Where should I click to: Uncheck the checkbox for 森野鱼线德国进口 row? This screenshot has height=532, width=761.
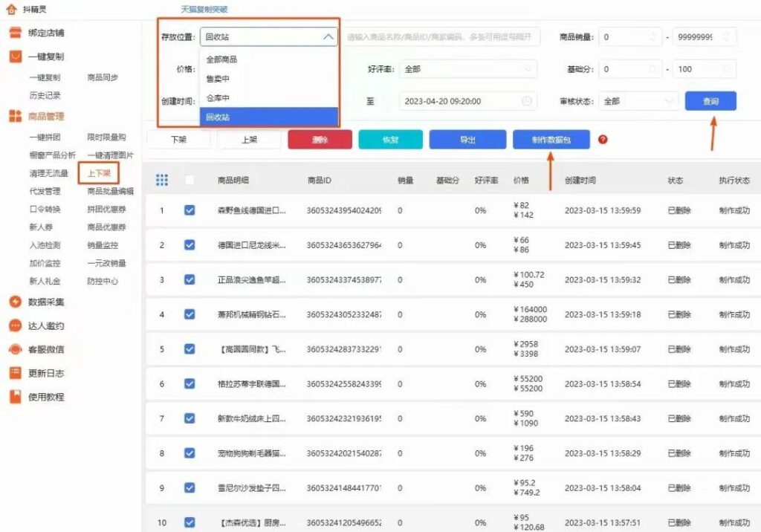pos(190,210)
